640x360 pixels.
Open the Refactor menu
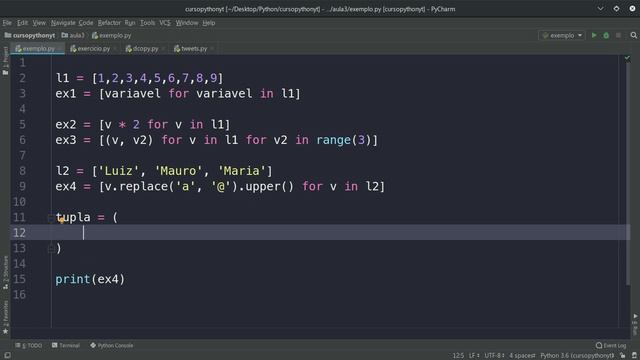109,23
